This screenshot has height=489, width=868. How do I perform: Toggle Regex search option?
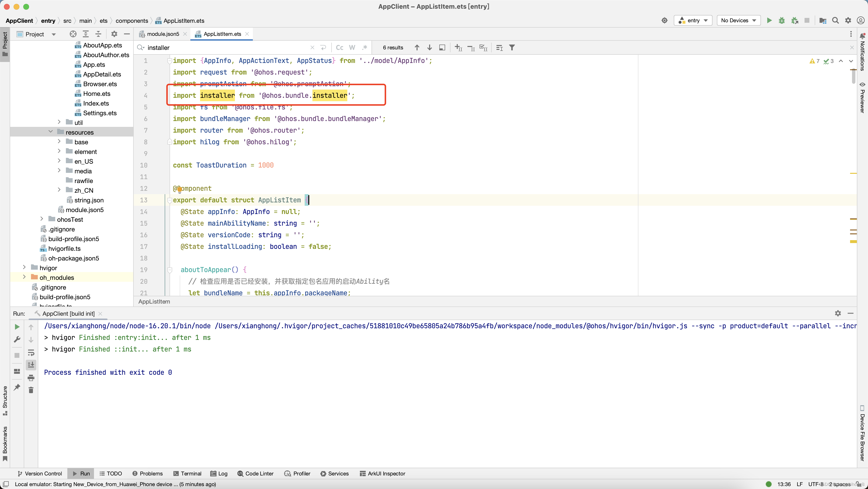click(x=364, y=47)
